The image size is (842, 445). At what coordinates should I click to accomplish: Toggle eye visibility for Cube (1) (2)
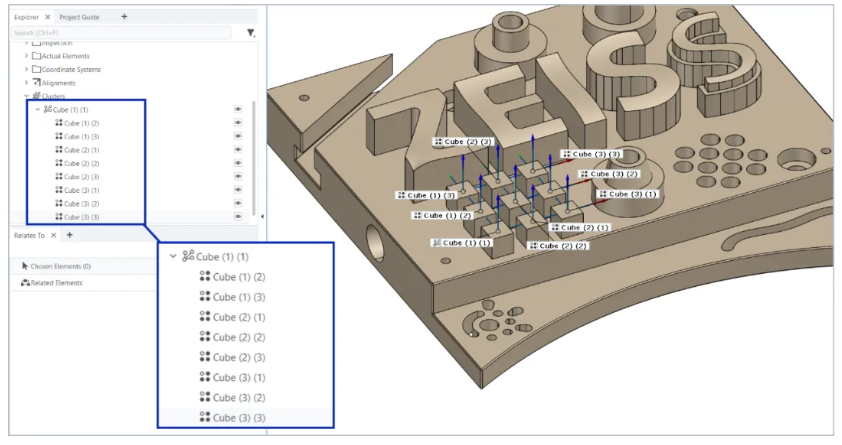(238, 123)
